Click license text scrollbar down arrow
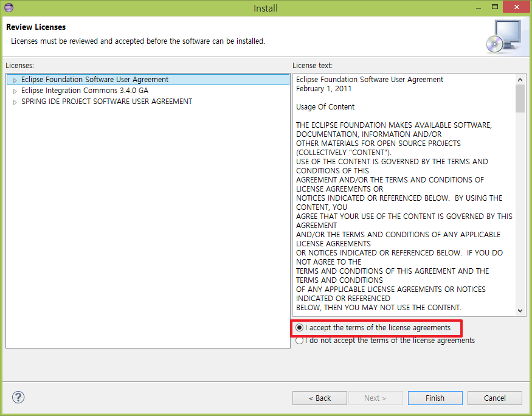The width and height of the screenshot is (532, 416). tap(520, 310)
